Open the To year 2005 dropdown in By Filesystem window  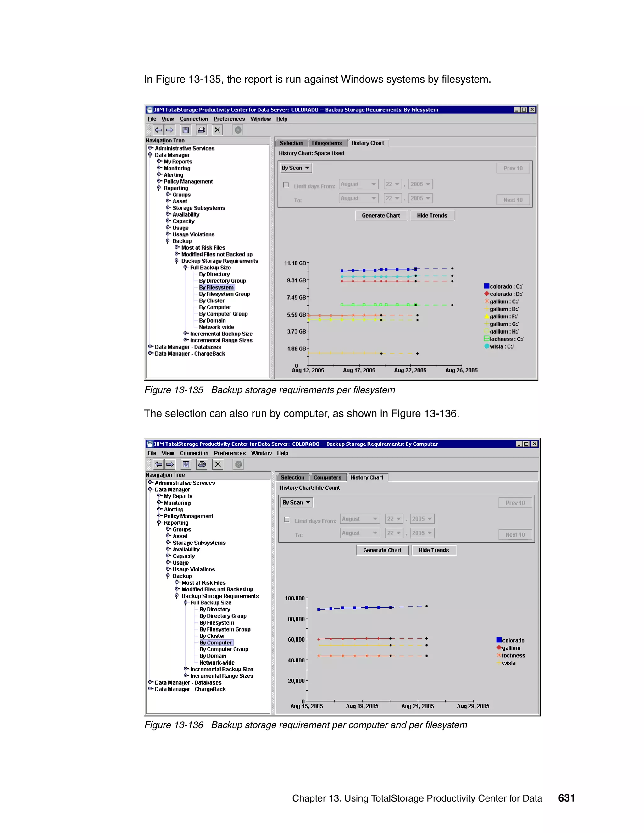420,198
